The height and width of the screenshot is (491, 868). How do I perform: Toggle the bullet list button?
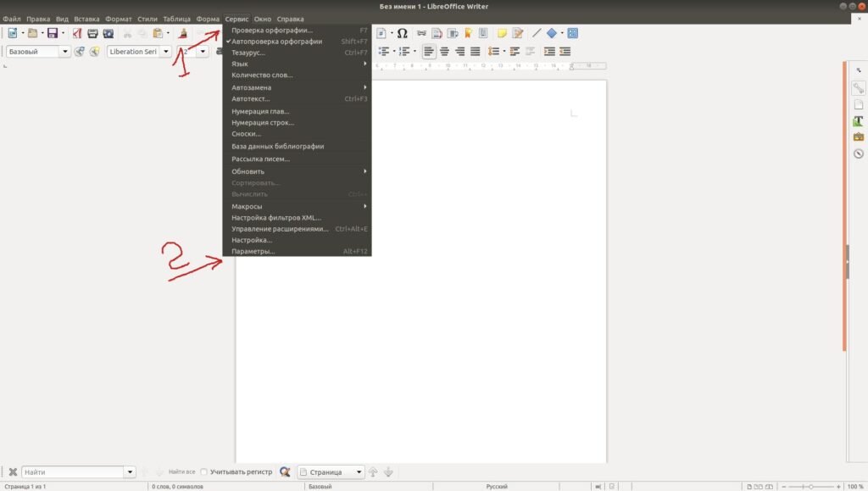tap(384, 52)
